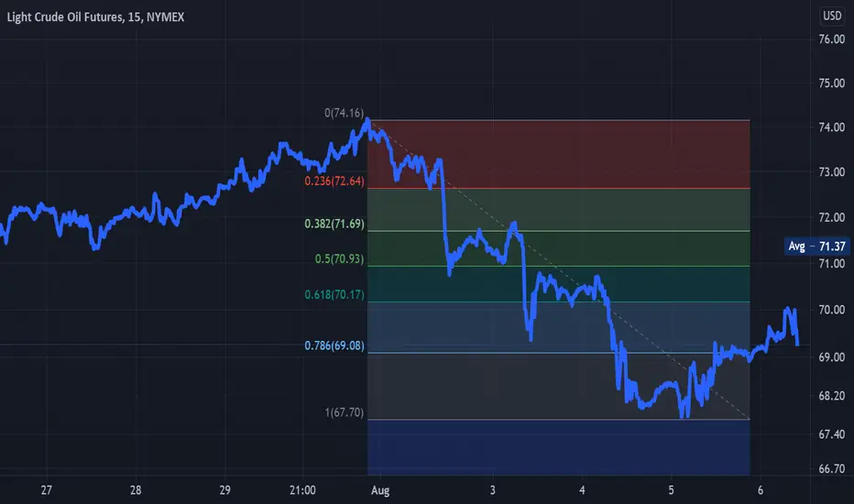Click the 21:00 time axis label
Viewport: 854px width, 504px height.
click(302, 490)
